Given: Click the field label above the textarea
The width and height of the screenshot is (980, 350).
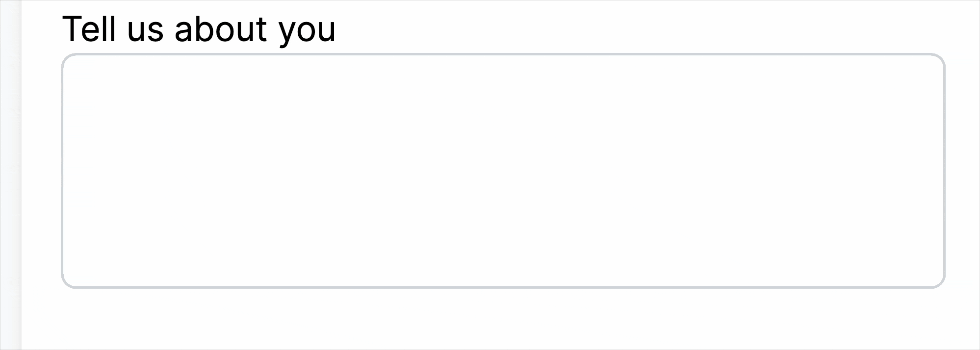Looking at the screenshot, I should [x=199, y=29].
